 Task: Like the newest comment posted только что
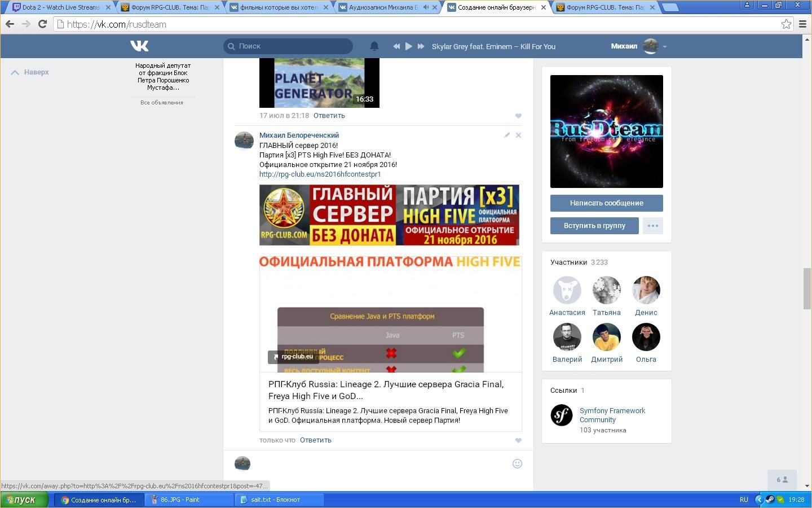[x=518, y=440]
